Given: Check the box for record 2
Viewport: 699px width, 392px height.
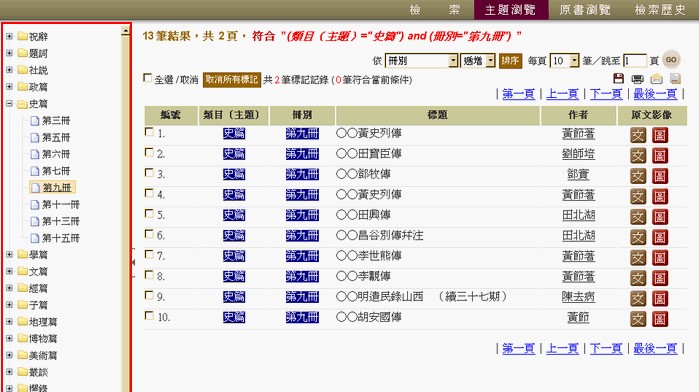Looking at the screenshot, I should coord(149,153).
